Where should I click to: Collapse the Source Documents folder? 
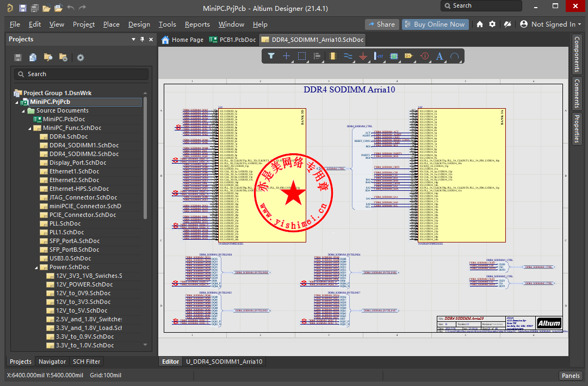pos(23,111)
